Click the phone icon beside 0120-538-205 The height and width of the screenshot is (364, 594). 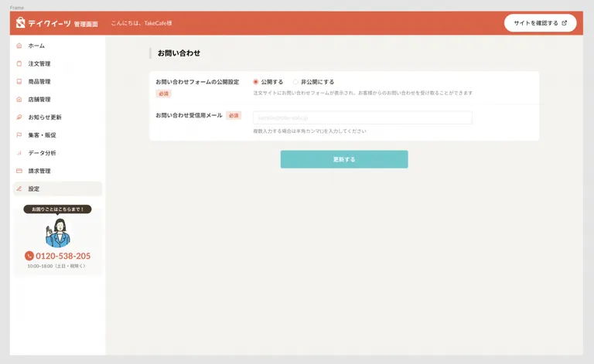coord(29,256)
